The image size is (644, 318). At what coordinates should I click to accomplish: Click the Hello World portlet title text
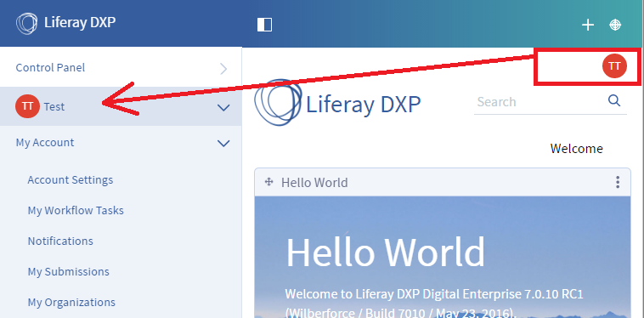click(x=314, y=183)
